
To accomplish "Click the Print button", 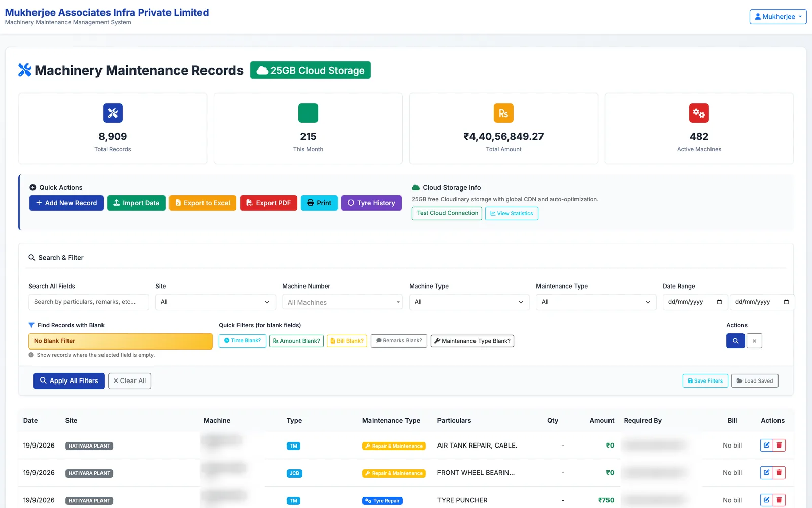I will (x=319, y=203).
